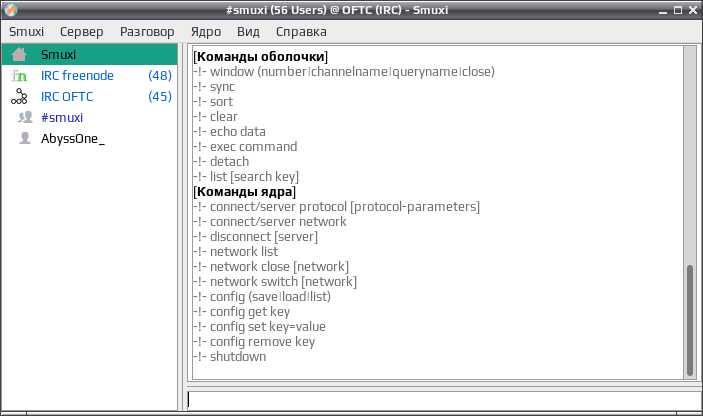The width and height of the screenshot is (703, 416).
Task: Select IRC freenode in chat list
Action: [90, 76]
